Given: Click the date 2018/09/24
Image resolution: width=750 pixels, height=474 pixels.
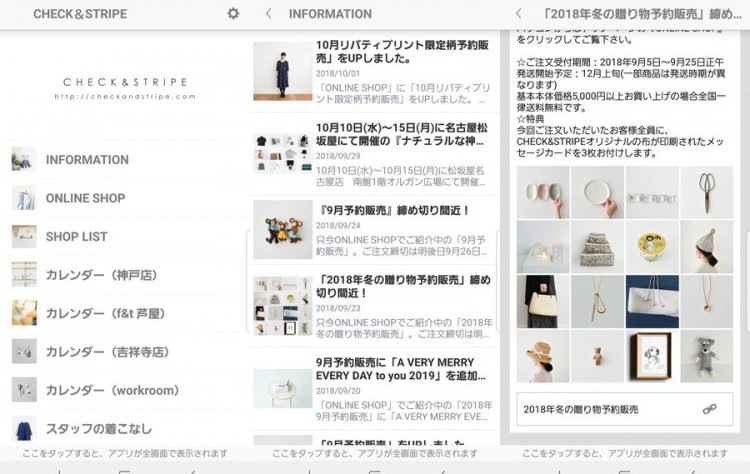Looking at the screenshot, I should [338, 225].
